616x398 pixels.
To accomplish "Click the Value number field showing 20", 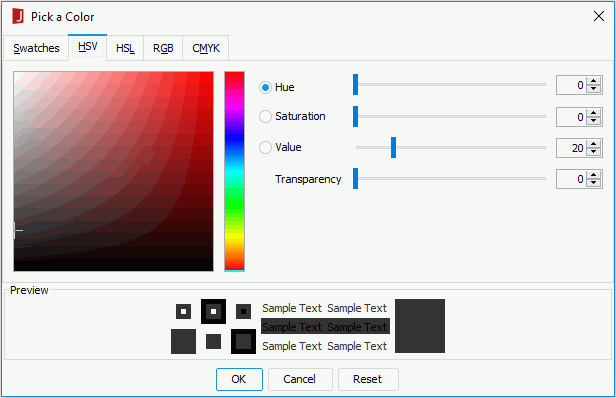I will tap(571, 148).
